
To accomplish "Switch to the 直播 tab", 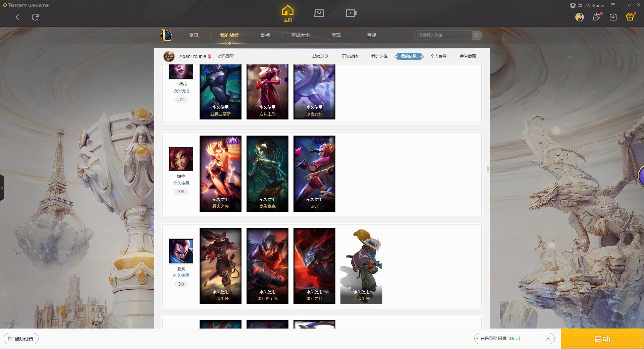I will coord(265,35).
